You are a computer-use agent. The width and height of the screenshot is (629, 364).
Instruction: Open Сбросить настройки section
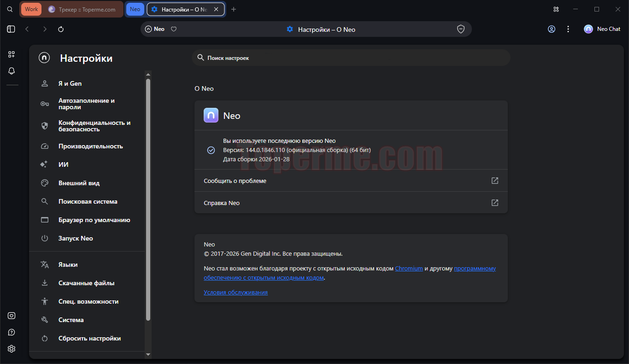88,338
